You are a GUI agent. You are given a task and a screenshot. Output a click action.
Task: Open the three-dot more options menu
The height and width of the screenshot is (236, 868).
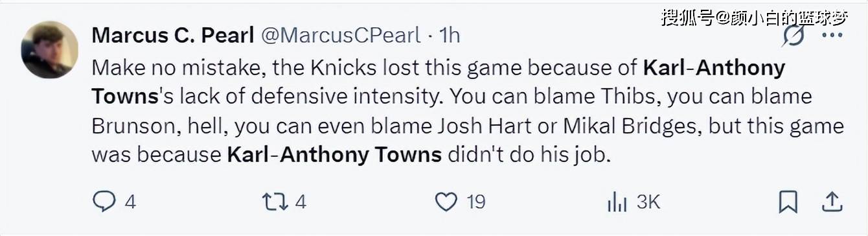[832, 36]
